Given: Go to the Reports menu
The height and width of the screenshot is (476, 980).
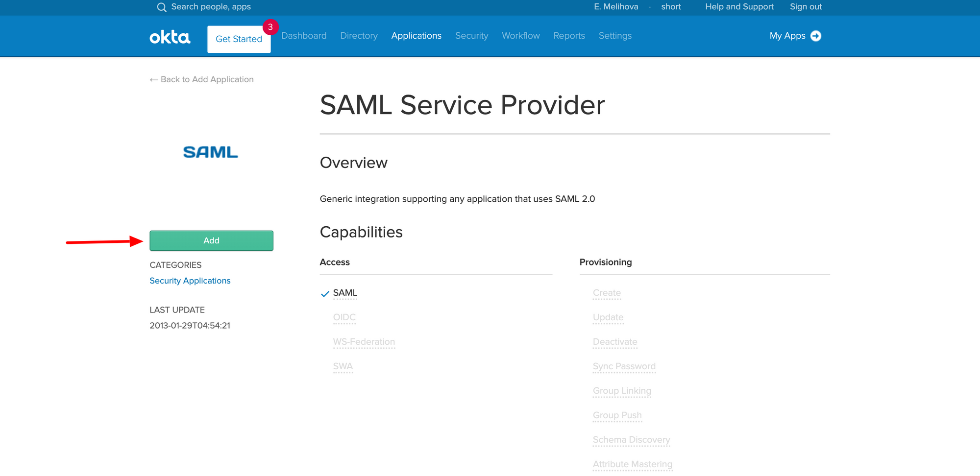Looking at the screenshot, I should pos(569,36).
